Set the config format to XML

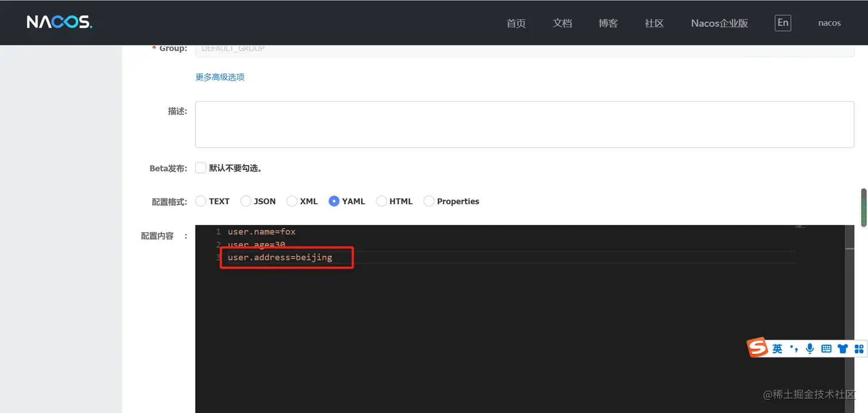[x=292, y=201]
